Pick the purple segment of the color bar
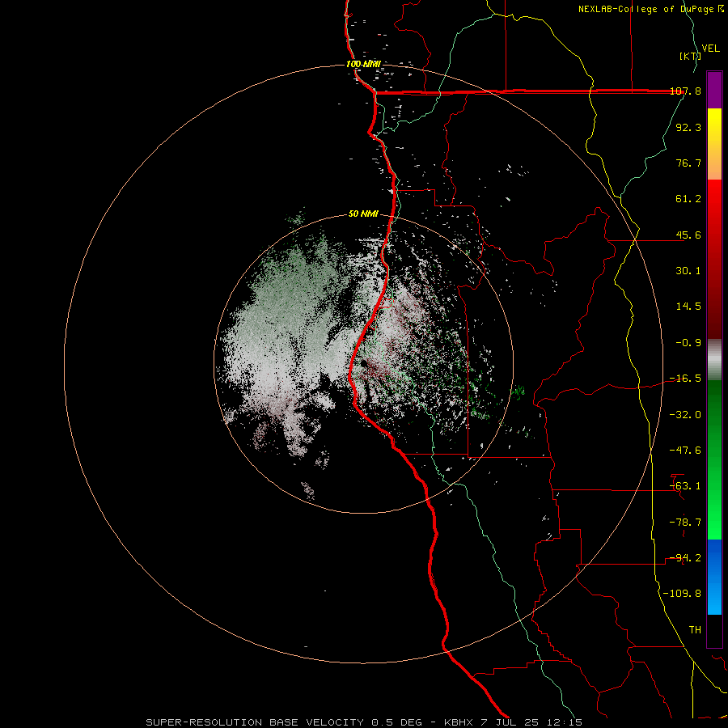The width and height of the screenshot is (728, 728). pyautogui.click(x=714, y=91)
